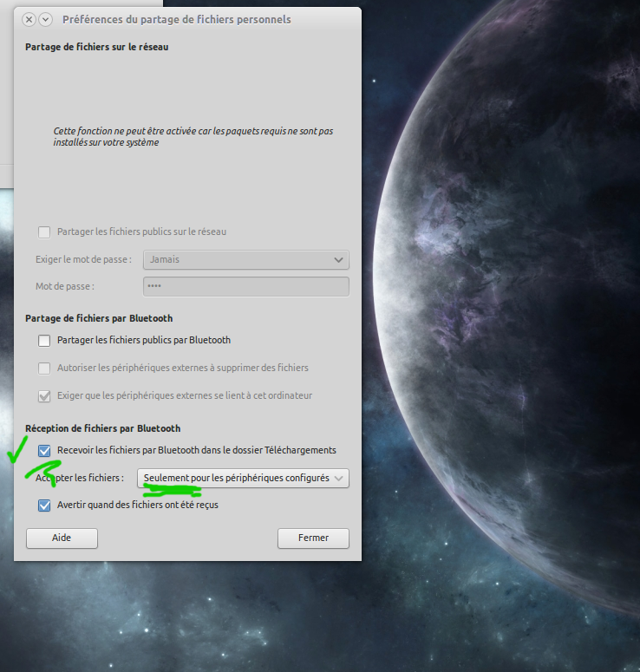The width and height of the screenshot is (640, 672).
Task: Click the dialog title 'Préférences du partage'
Action: click(x=177, y=20)
